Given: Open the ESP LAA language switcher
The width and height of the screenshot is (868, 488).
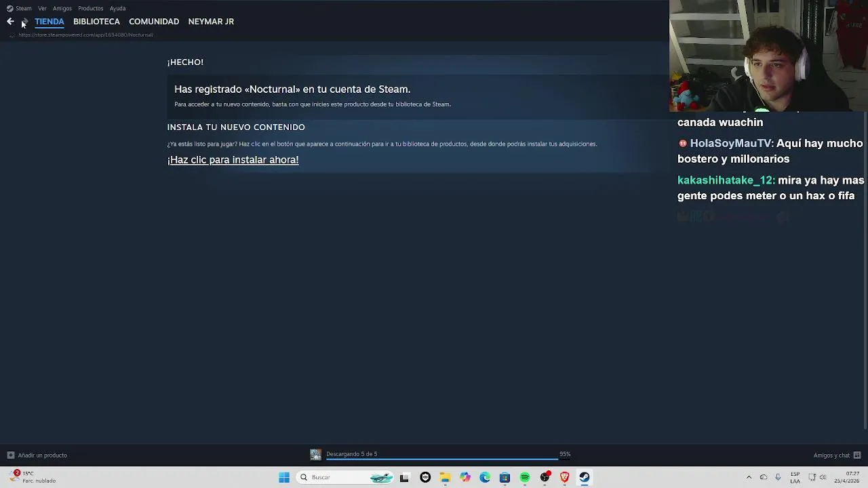Looking at the screenshot, I should point(795,477).
